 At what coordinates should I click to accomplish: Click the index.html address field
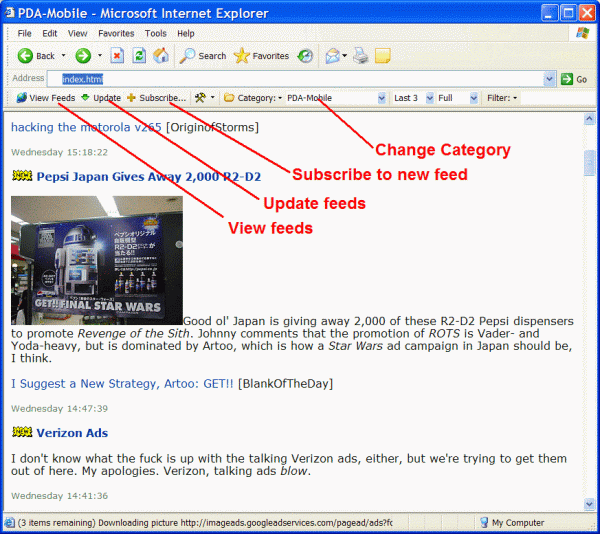(295, 79)
